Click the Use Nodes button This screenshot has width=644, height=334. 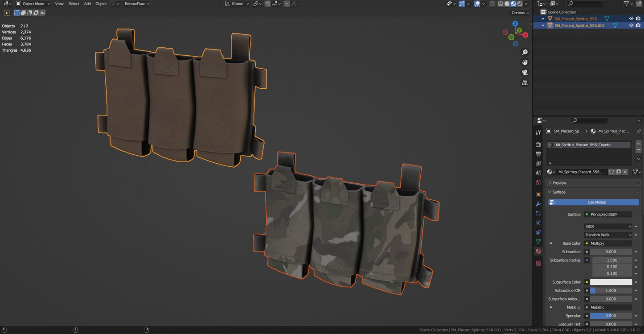click(x=596, y=202)
